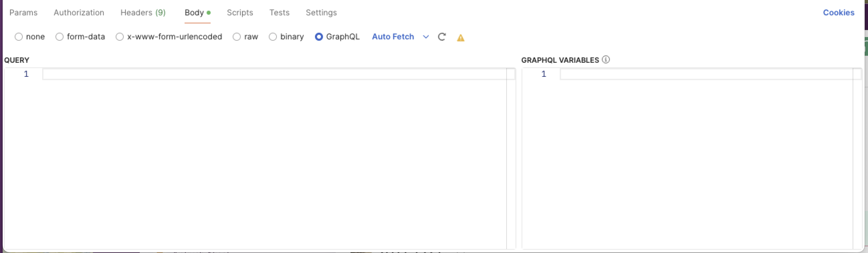This screenshot has width=868, height=253.
Task: Select the none body type radio button
Action: 19,37
